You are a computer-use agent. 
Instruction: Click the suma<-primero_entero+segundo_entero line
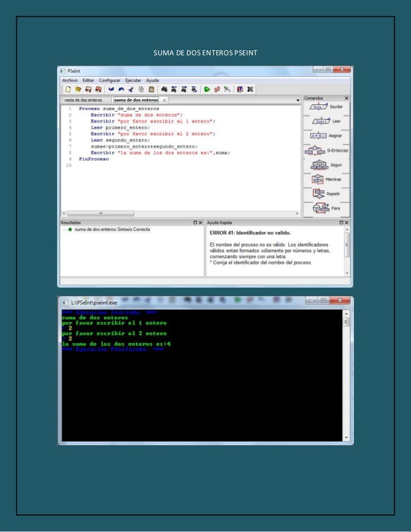pos(144,147)
